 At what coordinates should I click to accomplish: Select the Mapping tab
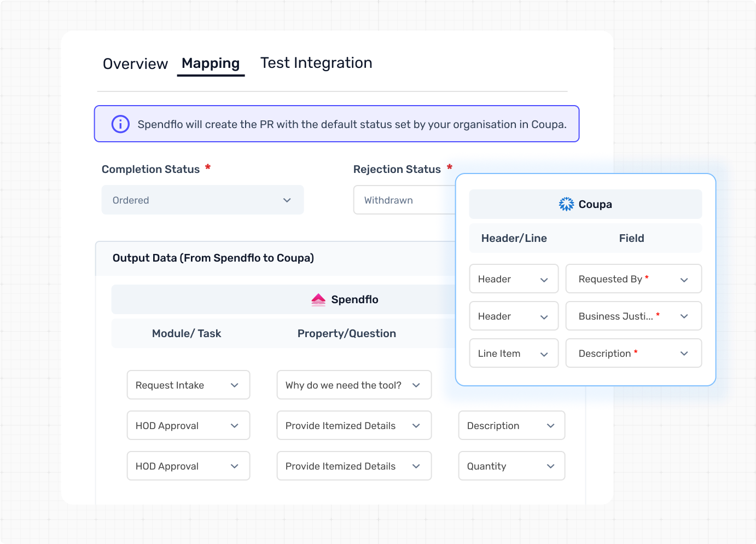(211, 63)
